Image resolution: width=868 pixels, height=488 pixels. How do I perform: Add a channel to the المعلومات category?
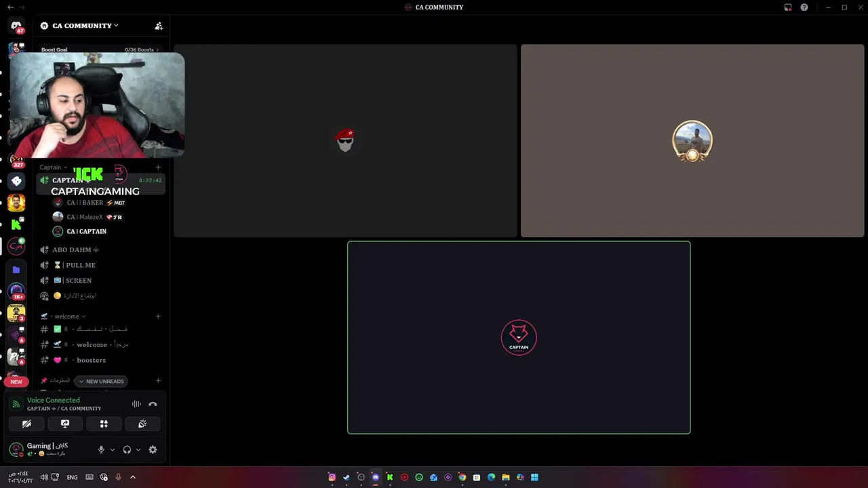pos(158,381)
